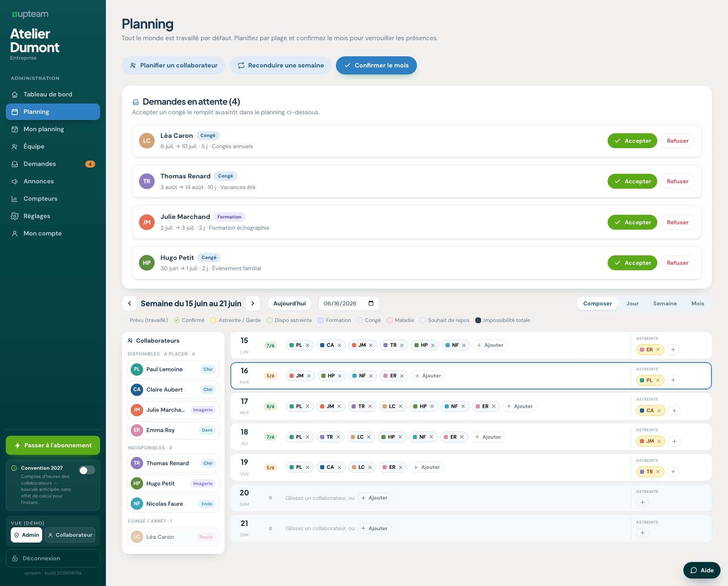
Task: Switch demo view to Admin
Action: pos(26,535)
